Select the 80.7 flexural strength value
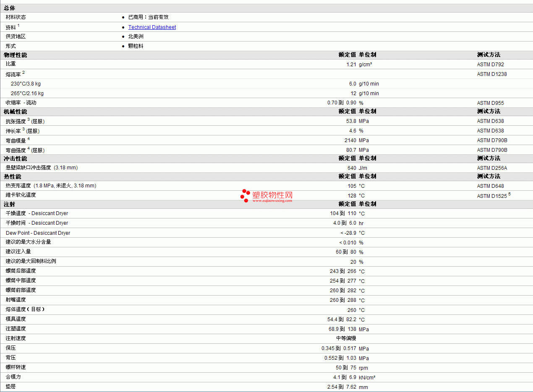The image size is (533, 392). click(351, 150)
